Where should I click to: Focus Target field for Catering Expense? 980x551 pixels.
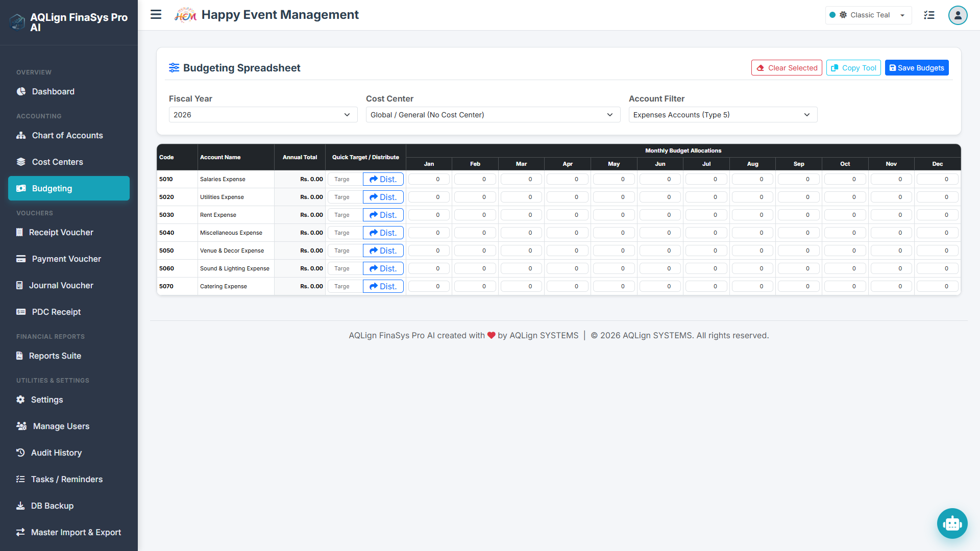[x=345, y=286]
